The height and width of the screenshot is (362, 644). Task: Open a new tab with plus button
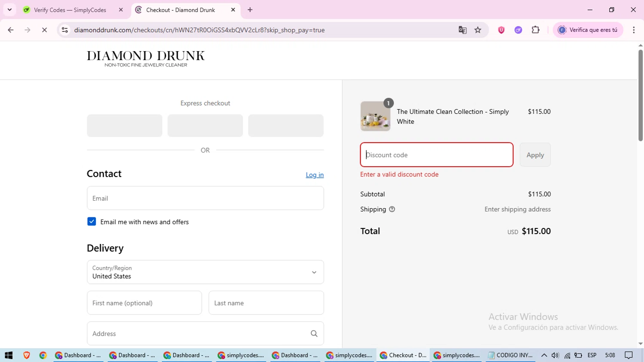click(250, 9)
